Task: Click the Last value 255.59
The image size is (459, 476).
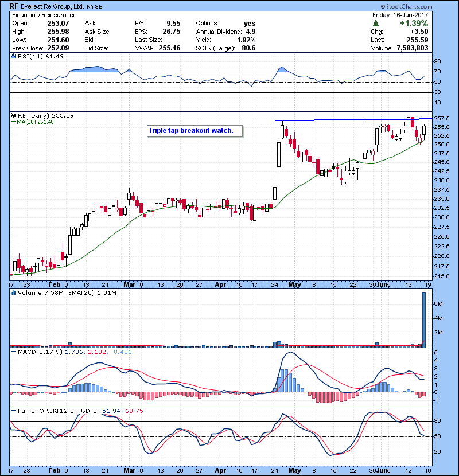Action: (x=417, y=40)
